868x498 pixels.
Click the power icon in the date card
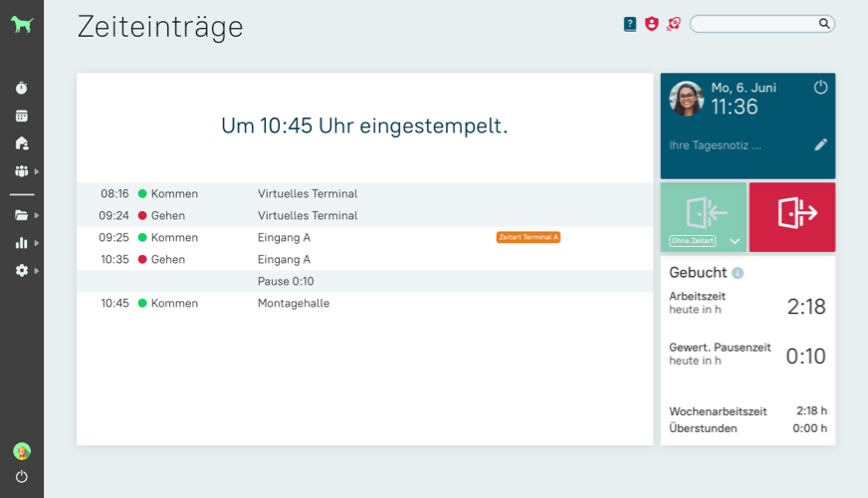820,88
